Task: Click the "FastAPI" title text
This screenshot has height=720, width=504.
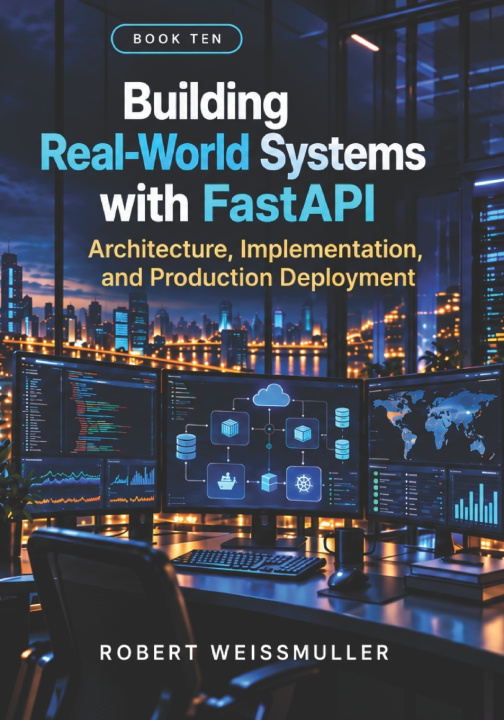Action: click(290, 202)
